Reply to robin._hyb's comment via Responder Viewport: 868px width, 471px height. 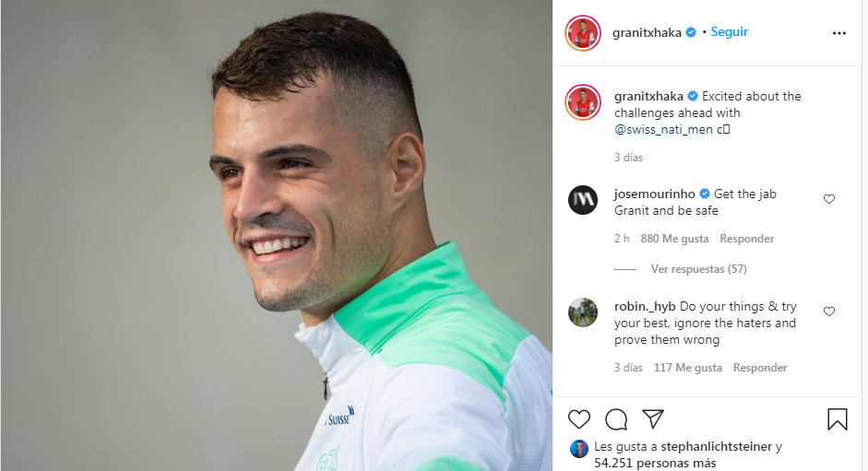(x=760, y=368)
